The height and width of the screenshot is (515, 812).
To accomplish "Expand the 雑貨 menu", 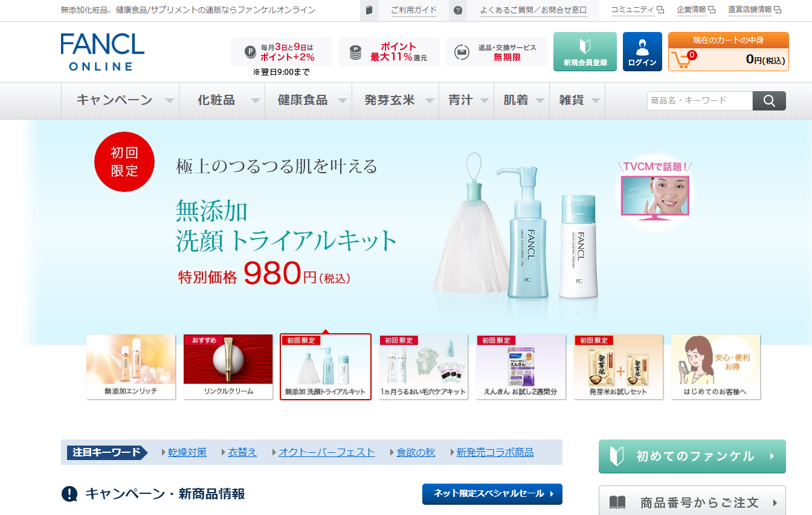I will [x=578, y=101].
